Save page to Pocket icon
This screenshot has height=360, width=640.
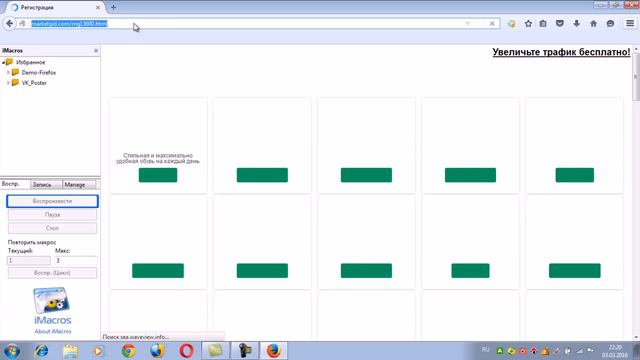click(x=560, y=24)
